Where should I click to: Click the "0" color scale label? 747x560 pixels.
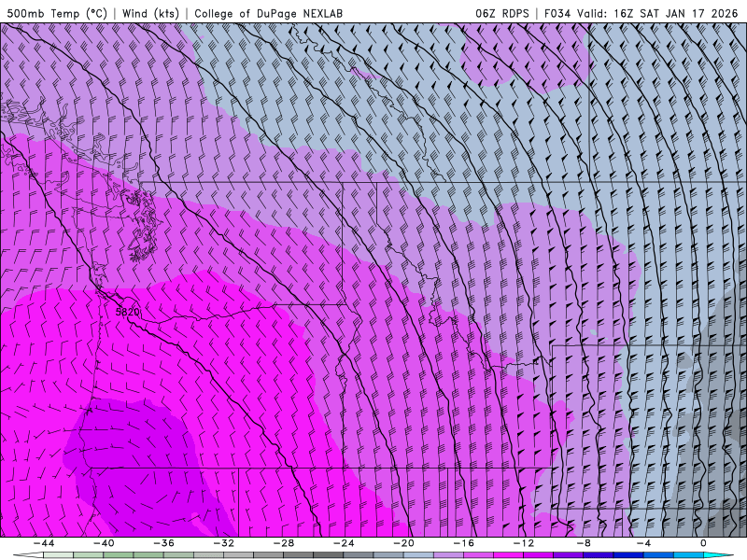[703, 543]
